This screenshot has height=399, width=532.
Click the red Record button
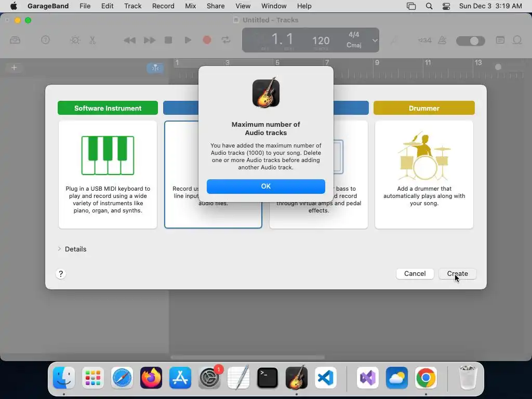pyautogui.click(x=207, y=40)
